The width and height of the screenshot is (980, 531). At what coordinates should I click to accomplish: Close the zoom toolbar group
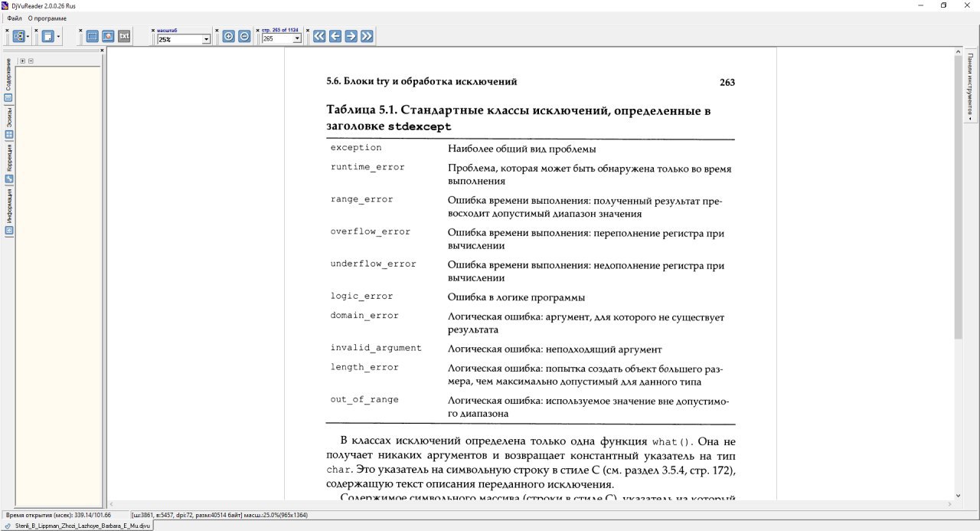(153, 31)
